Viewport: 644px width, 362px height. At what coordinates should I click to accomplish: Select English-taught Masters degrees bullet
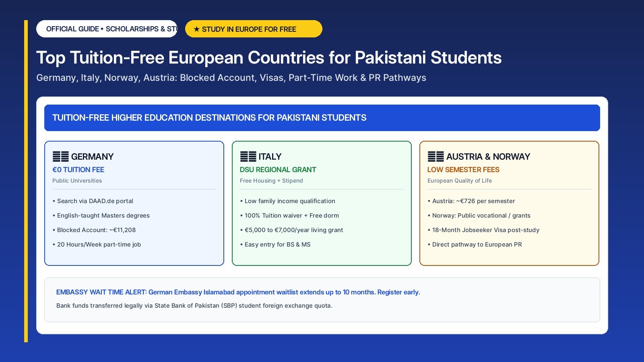(101, 216)
